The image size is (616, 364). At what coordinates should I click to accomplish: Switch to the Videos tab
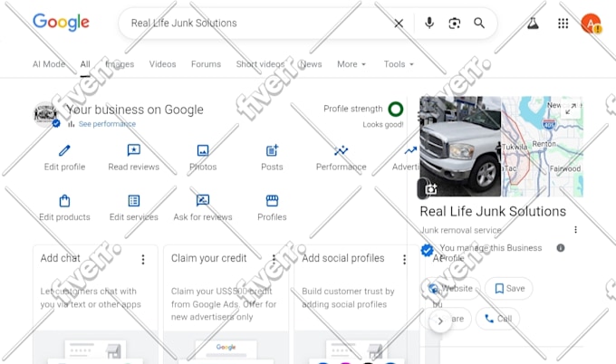click(x=163, y=64)
